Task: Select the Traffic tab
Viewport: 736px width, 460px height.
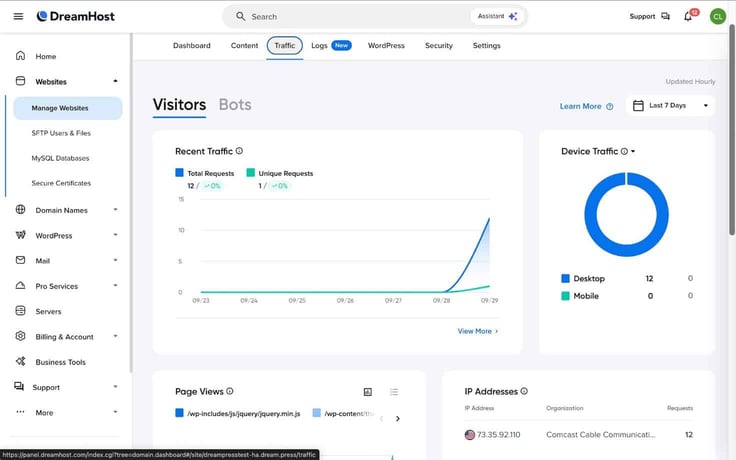Action: click(284, 46)
